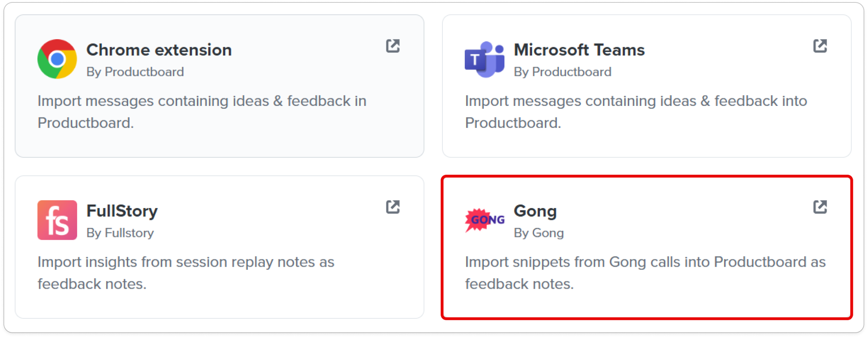Viewport: 868px width, 338px height.
Task: Select the Microsoft Teams title
Action: click(x=579, y=50)
